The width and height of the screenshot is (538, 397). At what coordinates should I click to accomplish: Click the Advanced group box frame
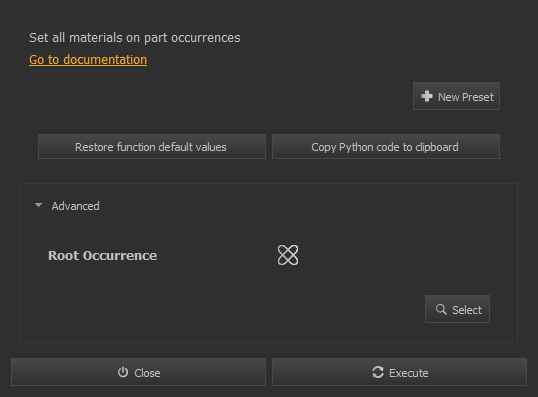click(x=269, y=263)
